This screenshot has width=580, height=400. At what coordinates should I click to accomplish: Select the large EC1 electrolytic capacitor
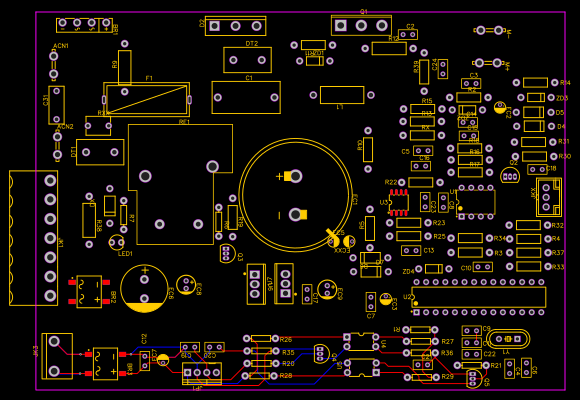coord(295,195)
